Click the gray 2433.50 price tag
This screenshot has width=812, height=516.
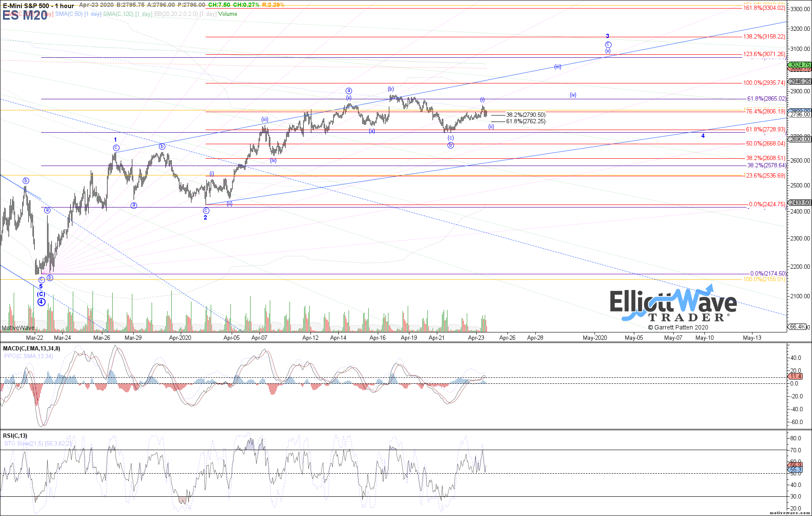click(x=800, y=202)
